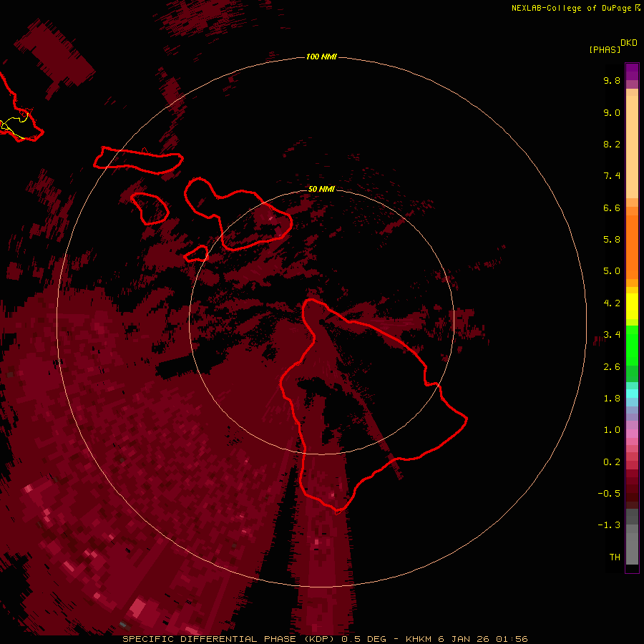Click the 6.6 scale value

(x=612, y=208)
